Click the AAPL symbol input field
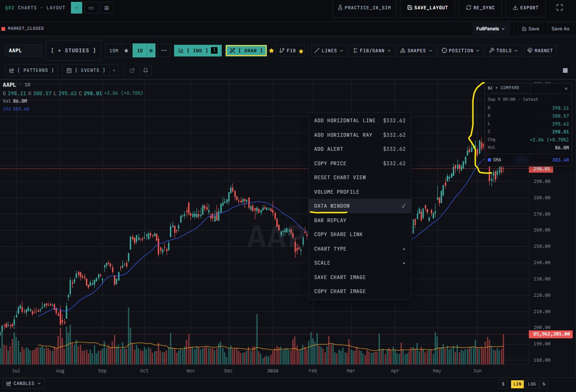The width and height of the screenshot is (576, 392). (23, 50)
